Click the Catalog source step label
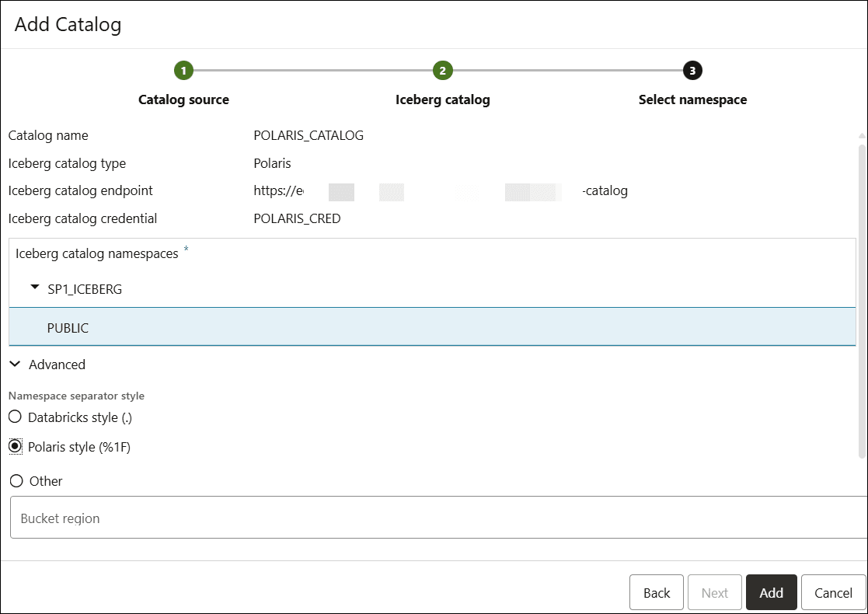 [x=183, y=99]
